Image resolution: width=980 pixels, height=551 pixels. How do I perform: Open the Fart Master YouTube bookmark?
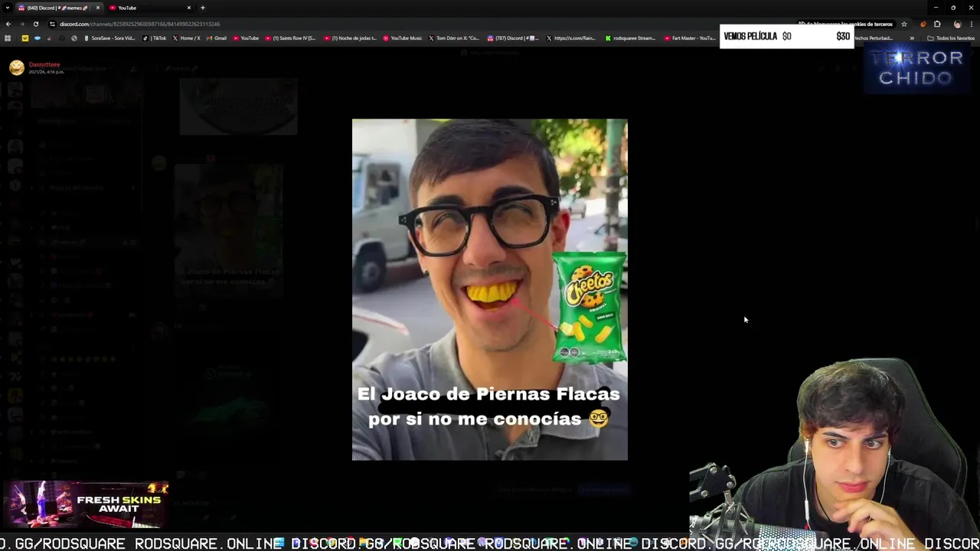tap(690, 37)
